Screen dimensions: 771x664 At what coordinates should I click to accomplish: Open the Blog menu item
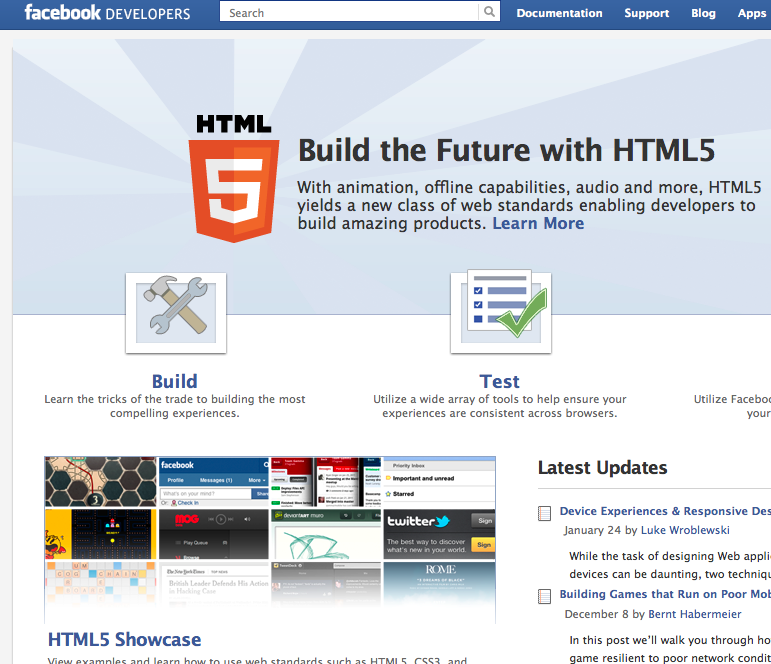703,13
